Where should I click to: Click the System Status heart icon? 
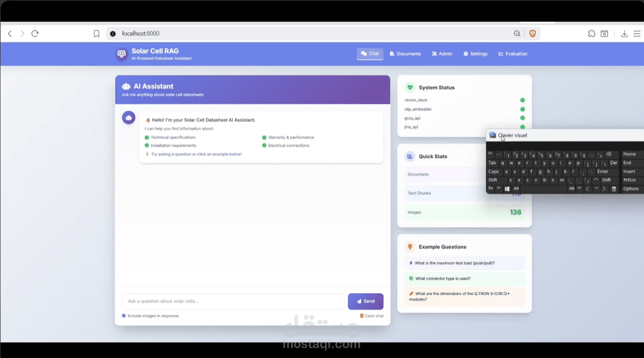(x=410, y=87)
